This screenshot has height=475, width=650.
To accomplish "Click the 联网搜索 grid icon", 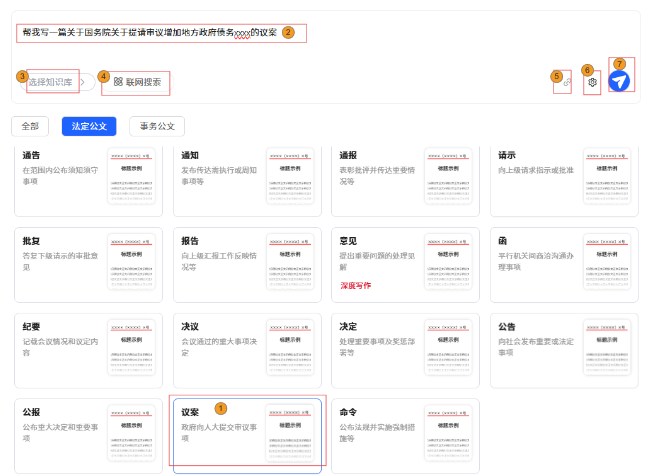I will (118, 82).
